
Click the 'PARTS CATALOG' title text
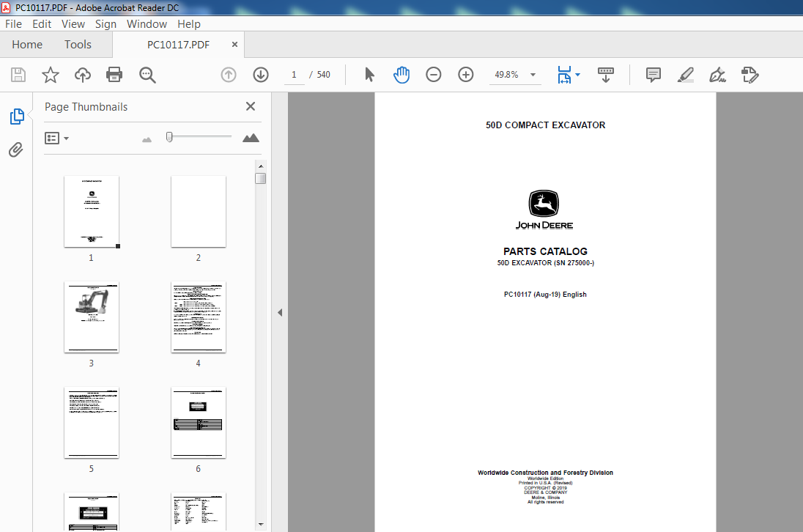(545, 251)
